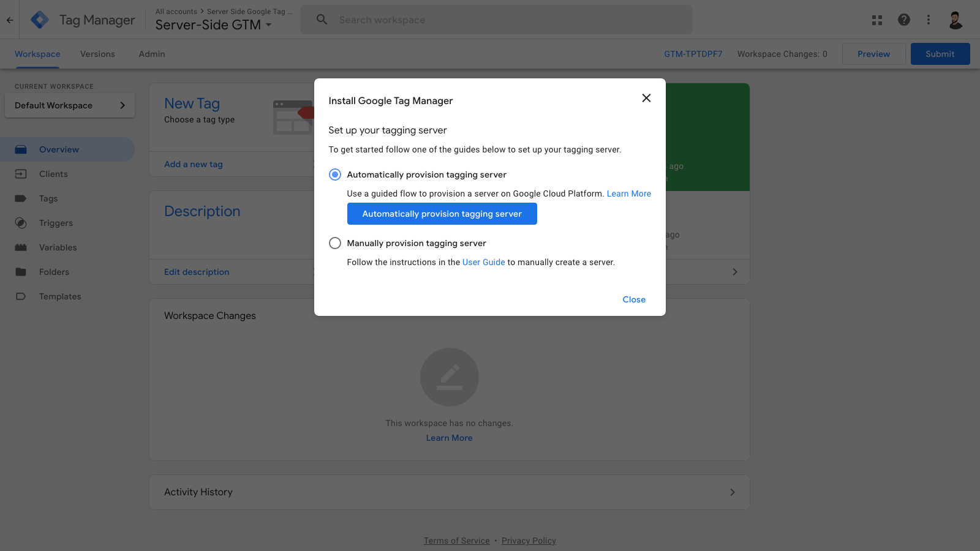Click the Server Side Google Tag breadcrumb
This screenshot has width=980, height=551.
click(x=249, y=12)
